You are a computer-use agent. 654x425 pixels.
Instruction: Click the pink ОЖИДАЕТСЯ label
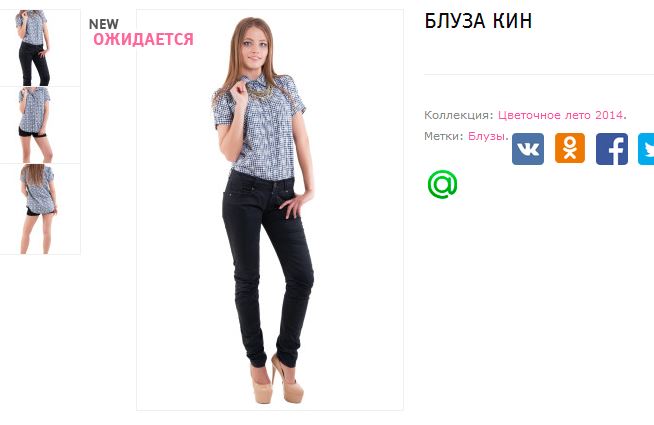coord(143,39)
